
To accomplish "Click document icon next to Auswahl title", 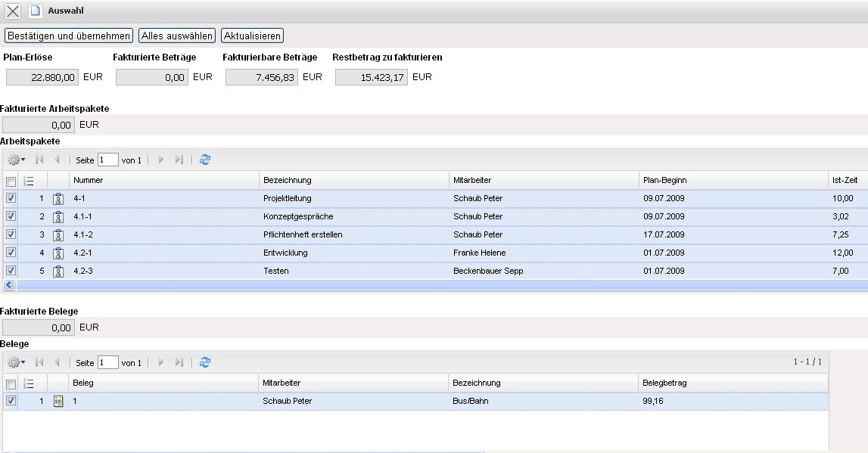I will click(35, 11).
